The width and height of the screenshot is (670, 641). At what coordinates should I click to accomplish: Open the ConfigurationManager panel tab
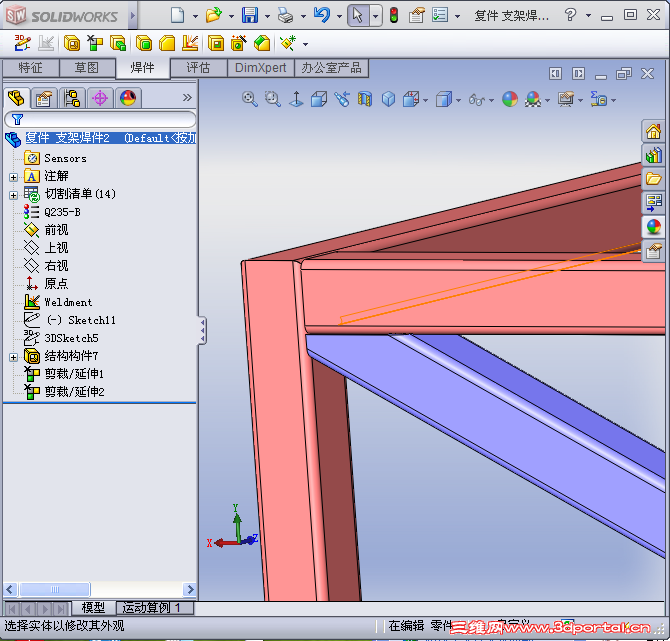pyautogui.click(x=72, y=98)
